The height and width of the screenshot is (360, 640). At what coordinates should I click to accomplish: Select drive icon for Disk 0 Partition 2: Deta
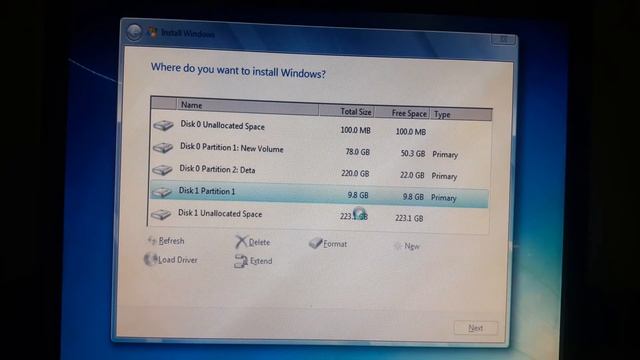tap(162, 170)
